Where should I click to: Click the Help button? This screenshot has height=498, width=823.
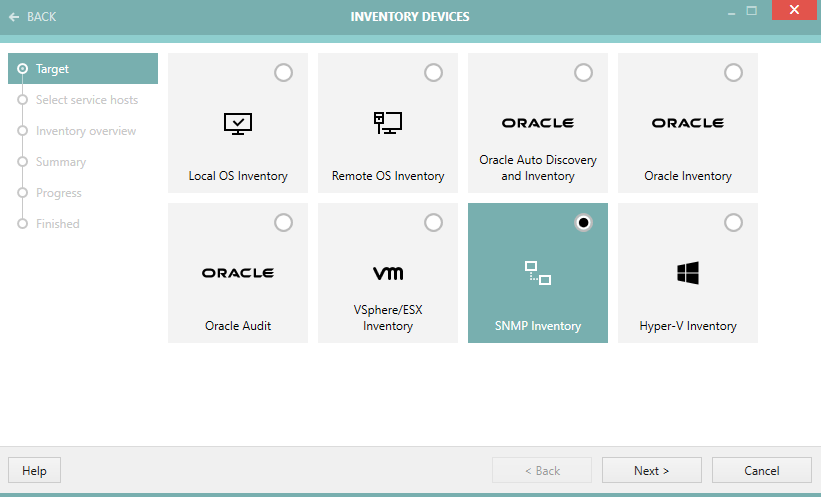tap(34, 470)
